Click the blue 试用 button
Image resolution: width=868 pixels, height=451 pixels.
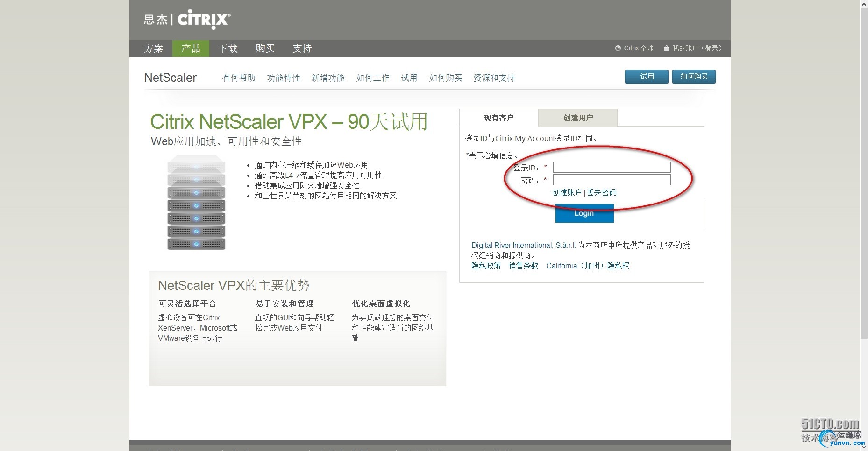[647, 77]
